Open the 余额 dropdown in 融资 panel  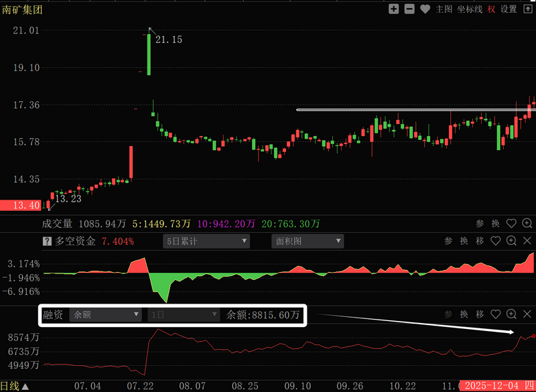coord(106,314)
